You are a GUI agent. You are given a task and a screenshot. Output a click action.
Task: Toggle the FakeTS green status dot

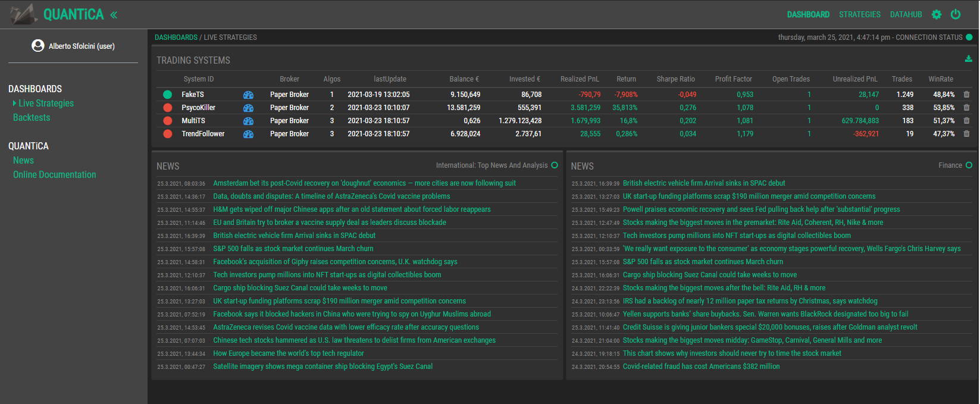tap(168, 95)
